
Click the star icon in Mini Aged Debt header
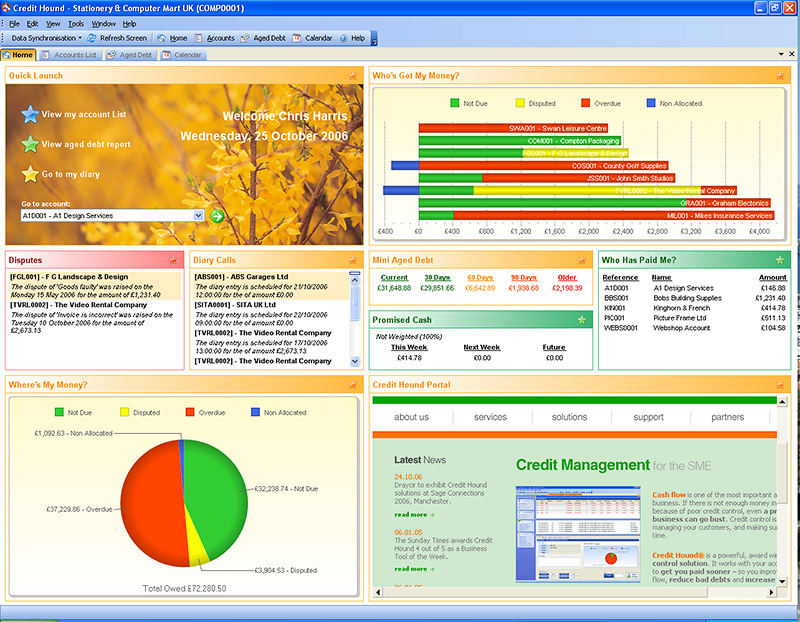582,260
